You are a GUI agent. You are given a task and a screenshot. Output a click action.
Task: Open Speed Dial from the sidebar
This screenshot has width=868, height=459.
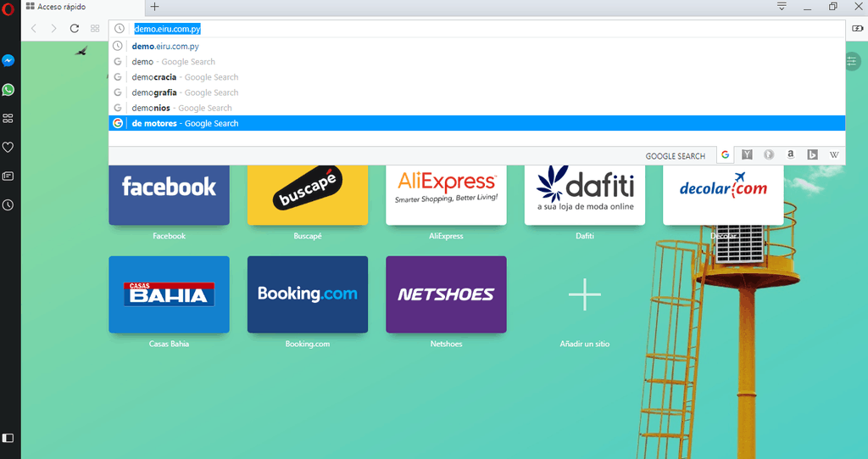tap(8, 118)
